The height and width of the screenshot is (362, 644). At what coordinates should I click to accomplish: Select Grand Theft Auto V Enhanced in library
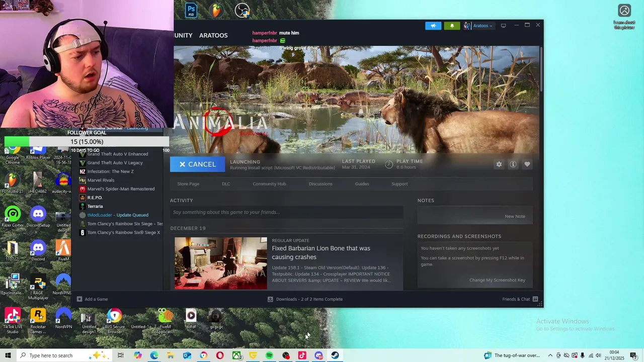point(117,154)
